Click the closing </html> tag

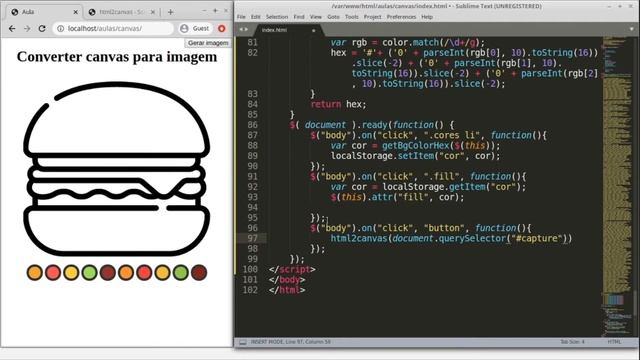pyautogui.click(x=287, y=290)
